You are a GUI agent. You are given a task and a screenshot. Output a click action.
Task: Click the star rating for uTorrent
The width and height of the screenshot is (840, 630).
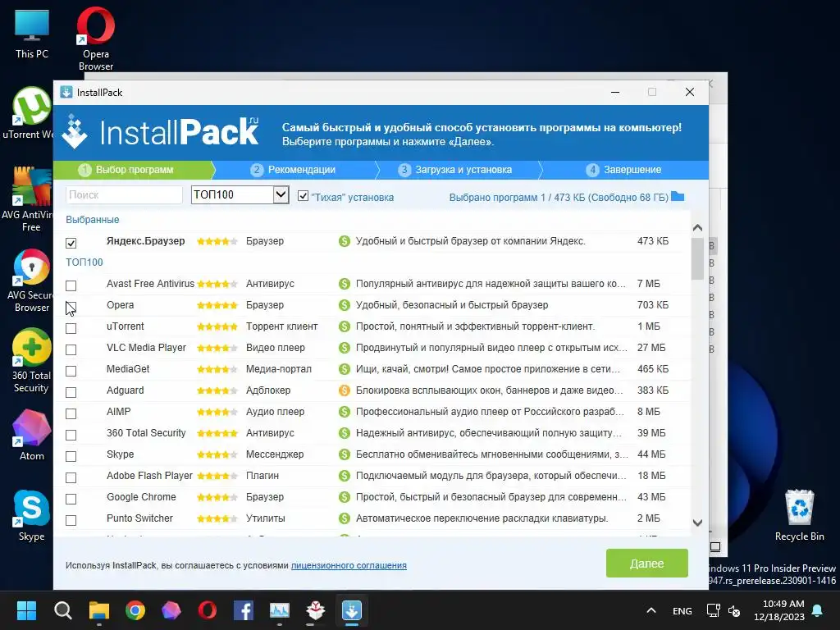point(217,326)
